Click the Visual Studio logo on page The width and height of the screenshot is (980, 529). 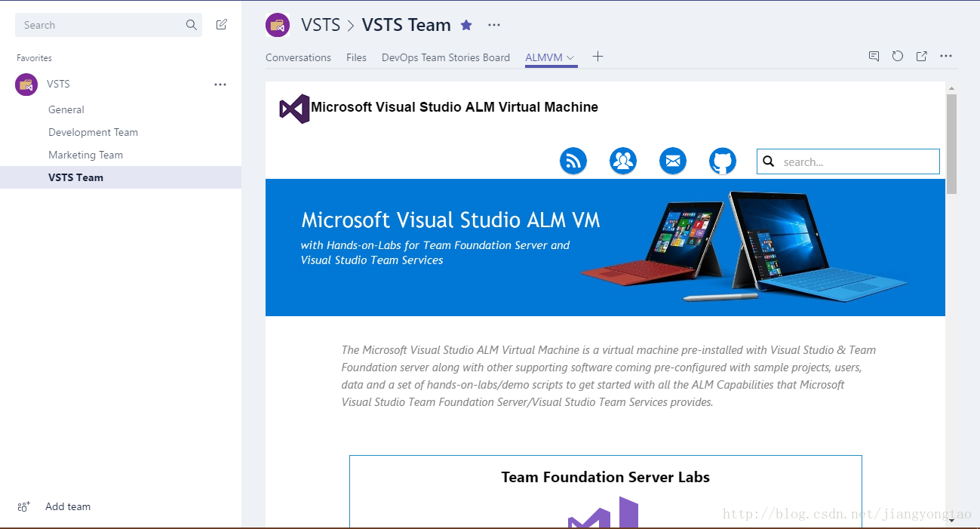[294, 109]
